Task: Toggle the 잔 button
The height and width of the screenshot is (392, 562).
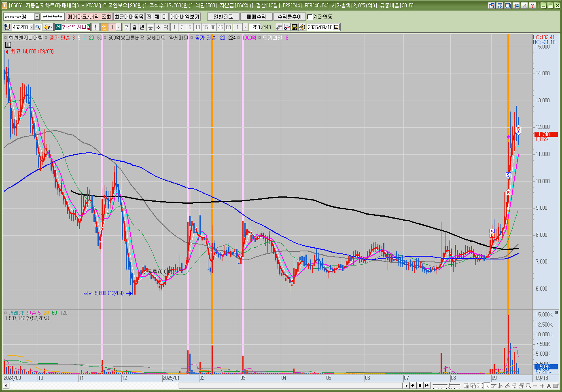Action: 149,17
